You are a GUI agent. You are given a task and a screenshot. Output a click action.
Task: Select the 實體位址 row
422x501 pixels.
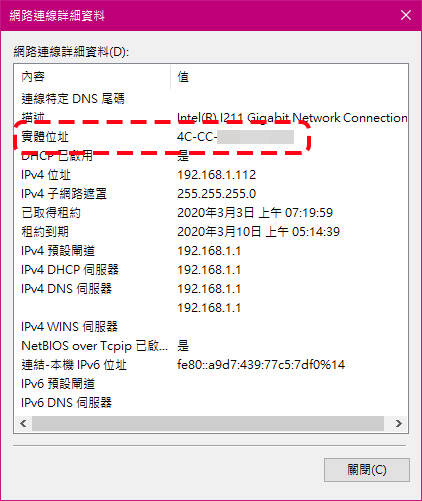coord(211,137)
